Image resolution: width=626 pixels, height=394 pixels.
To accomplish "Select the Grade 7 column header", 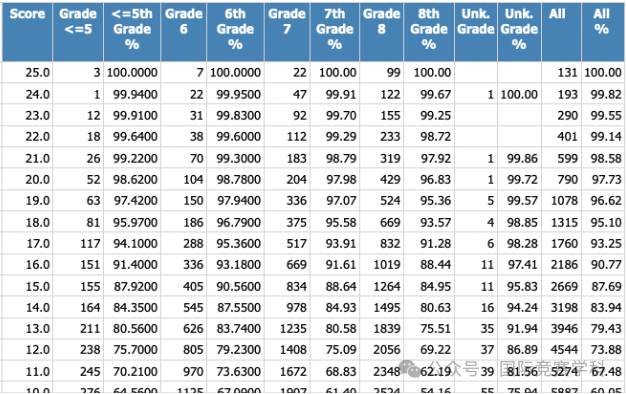I will point(287,32).
